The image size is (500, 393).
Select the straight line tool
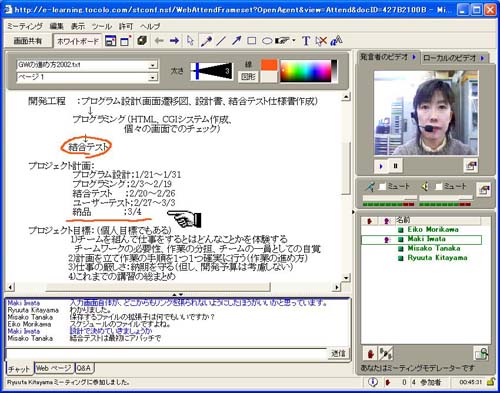tap(221, 41)
